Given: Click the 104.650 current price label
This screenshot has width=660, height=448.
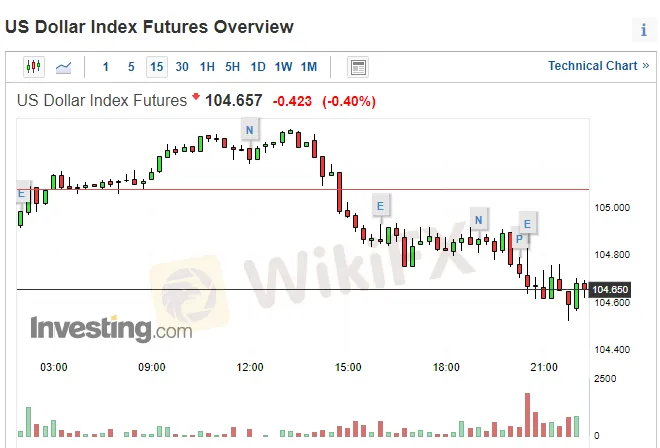Looking at the screenshot, I should [610, 290].
